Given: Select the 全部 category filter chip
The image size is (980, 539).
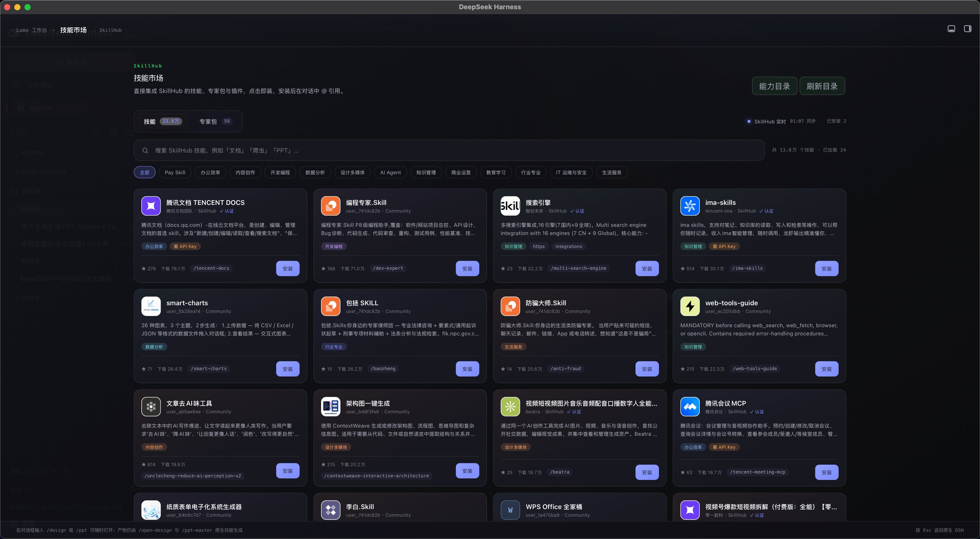Looking at the screenshot, I should (x=144, y=173).
